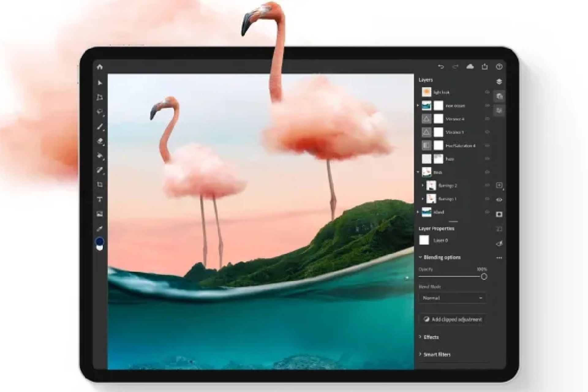Select the Eyedropper tool
Screen dimensions: 588x392
click(x=100, y=228)
